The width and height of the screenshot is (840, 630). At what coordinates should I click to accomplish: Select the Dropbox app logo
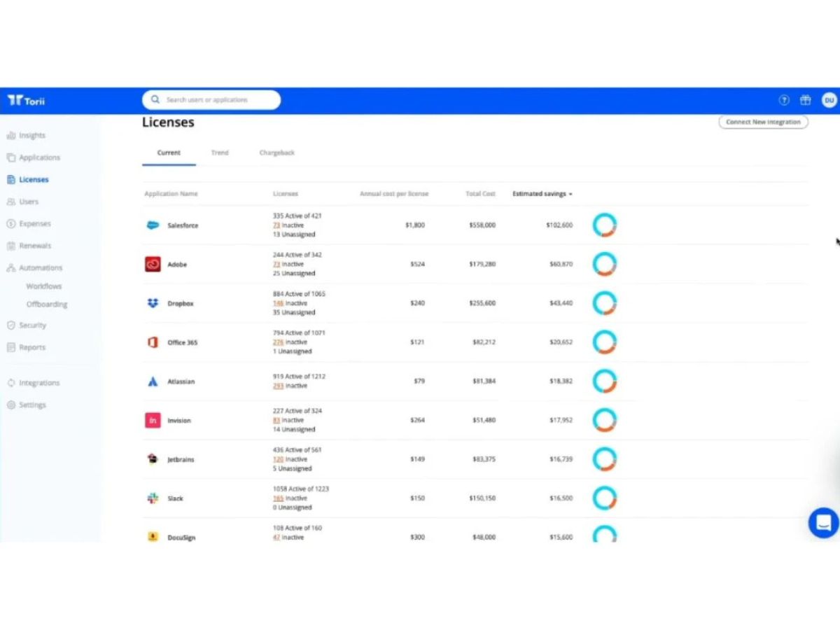coord(153,303)
